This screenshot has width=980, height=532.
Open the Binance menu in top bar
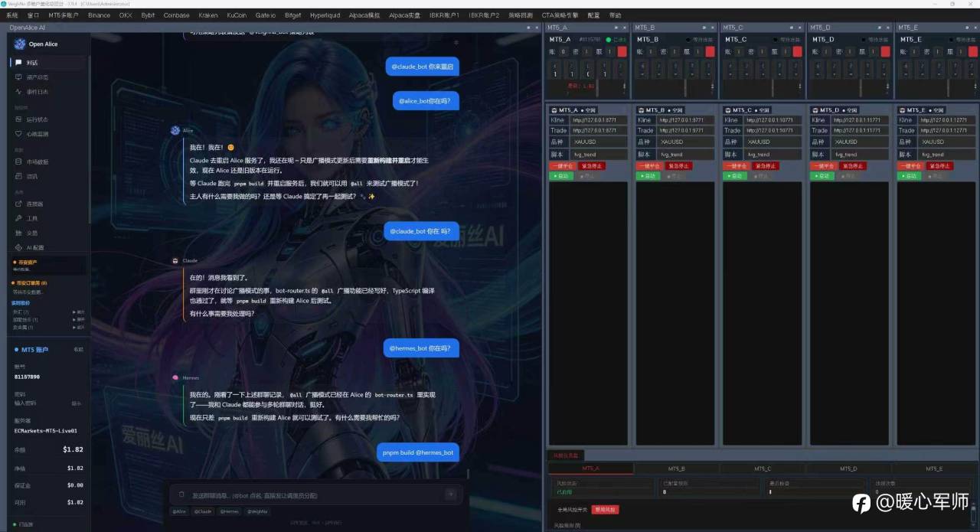[99, 15]
